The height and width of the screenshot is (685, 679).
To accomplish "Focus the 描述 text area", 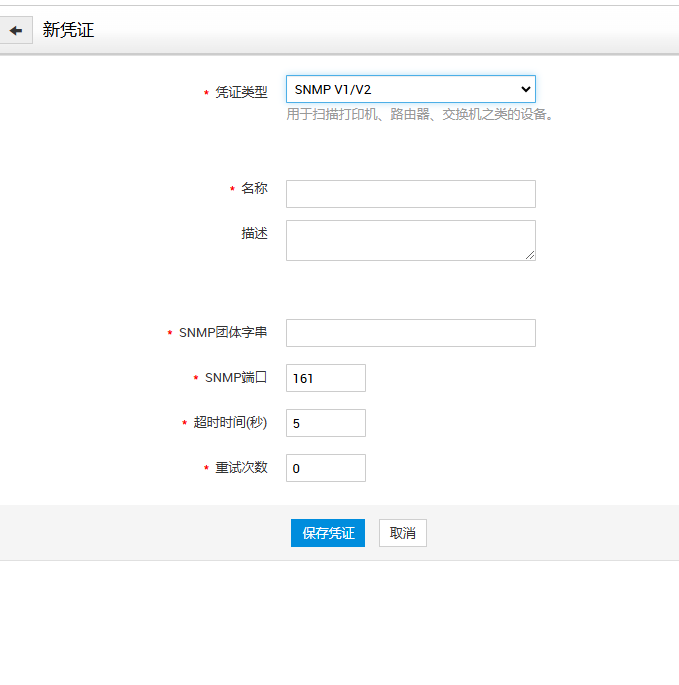I will point(410,240).
